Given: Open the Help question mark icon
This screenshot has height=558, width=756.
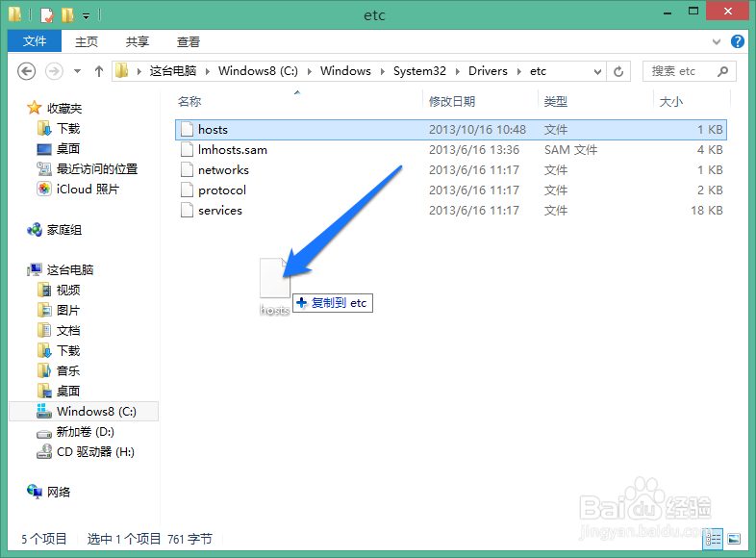Looking at the screenshot, I should pyautogui.click(x=737, y=41).
